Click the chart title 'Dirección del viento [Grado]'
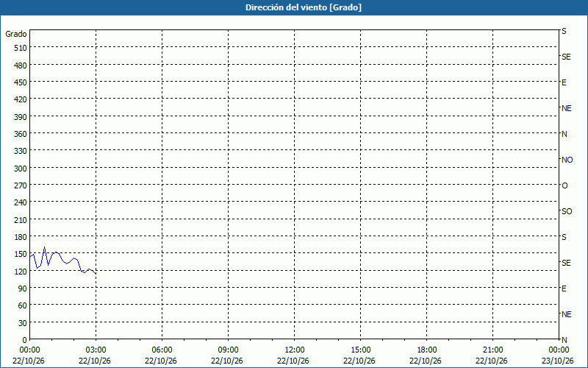Image resolution: width=588 pixels, height=368 pixels. (304, 7)
